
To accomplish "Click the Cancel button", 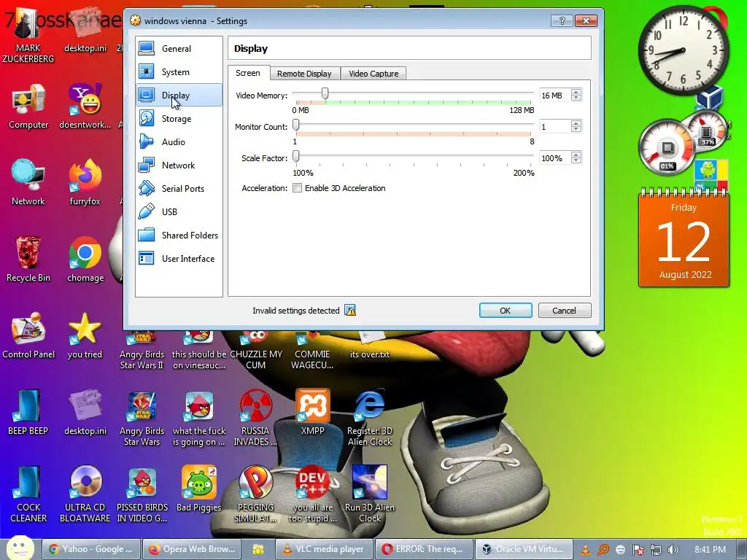I will pyautogui.click(x=565, y=311).
